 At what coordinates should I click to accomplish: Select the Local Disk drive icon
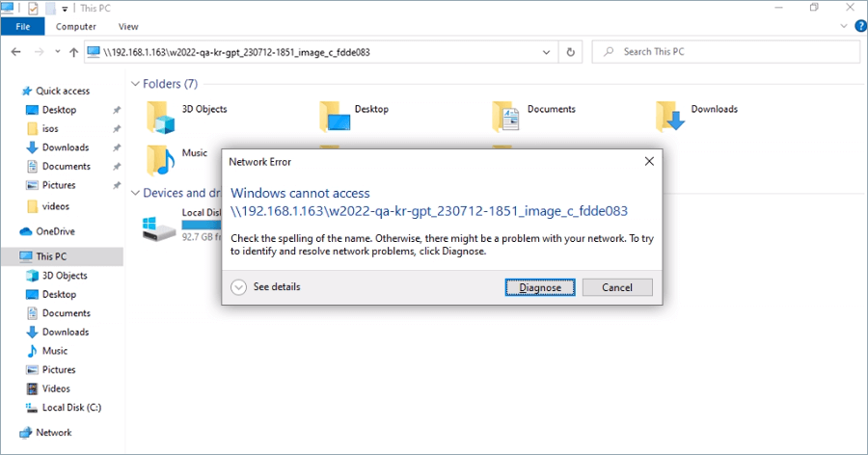click(159, 228)
